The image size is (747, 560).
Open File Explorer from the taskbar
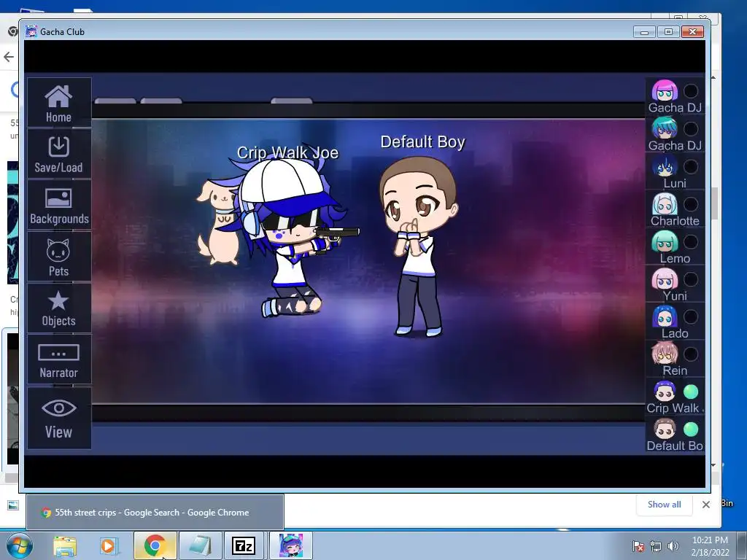65,545
